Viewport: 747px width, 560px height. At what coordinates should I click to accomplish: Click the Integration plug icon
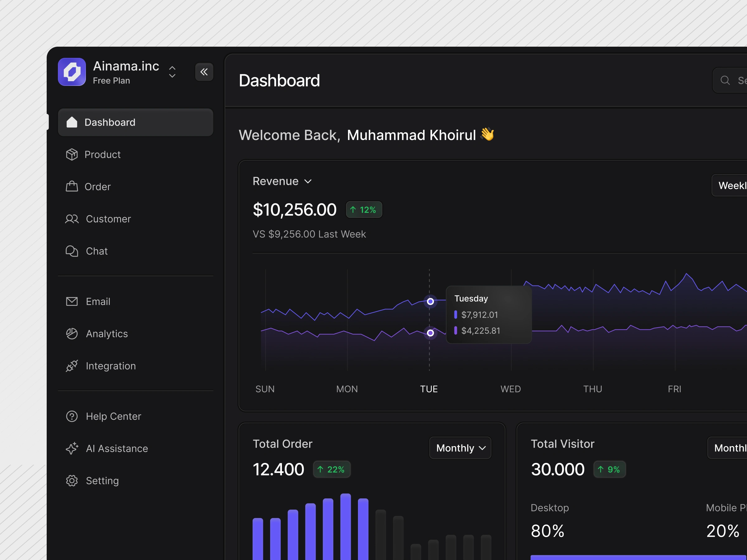[x=72, y=366]
